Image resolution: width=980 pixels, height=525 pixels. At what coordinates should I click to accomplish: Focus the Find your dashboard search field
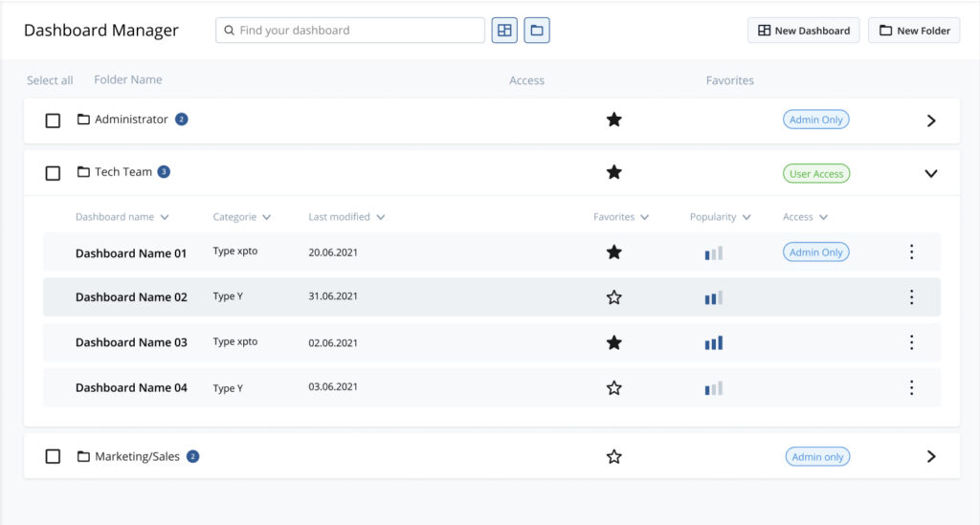tap(350, 30)
